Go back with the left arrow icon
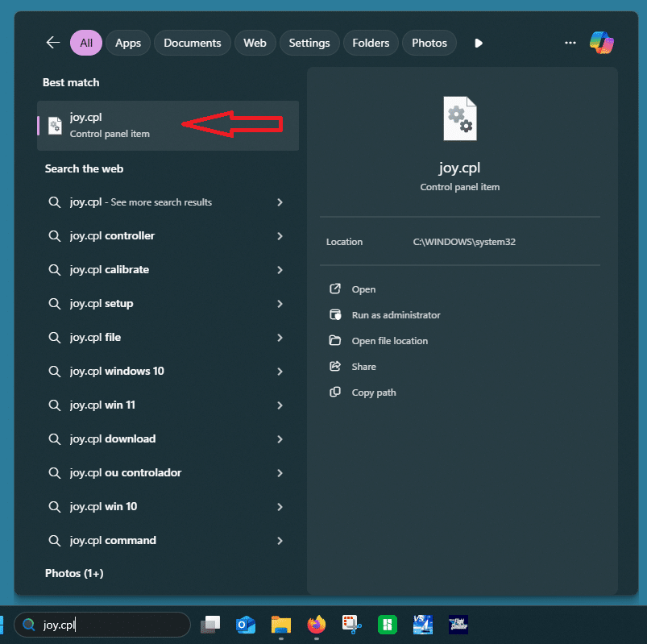The height and width of the screenshot is (644, 647). [53, 43]
